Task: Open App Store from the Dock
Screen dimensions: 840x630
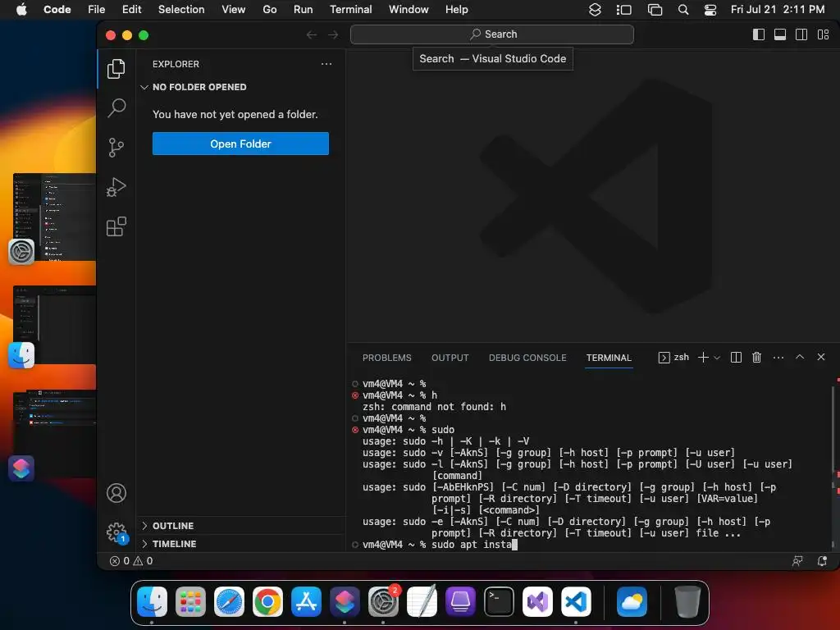Action: click(307, 601)
